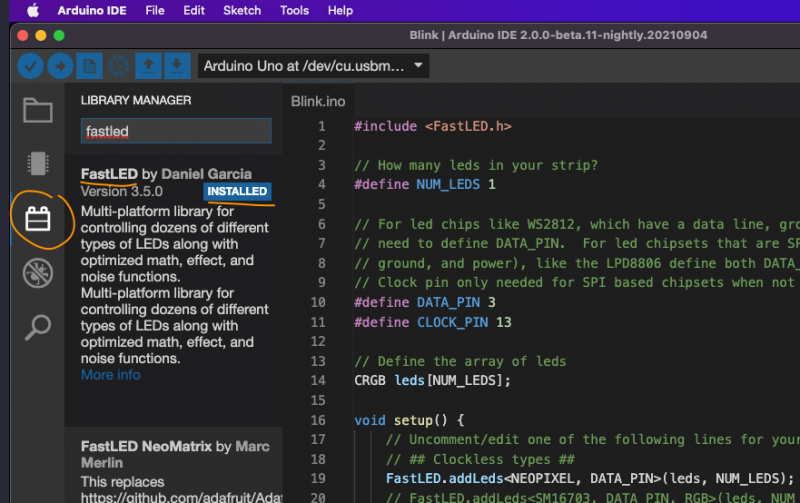
Task: Open the Help menu
Action: click(340, 10)
